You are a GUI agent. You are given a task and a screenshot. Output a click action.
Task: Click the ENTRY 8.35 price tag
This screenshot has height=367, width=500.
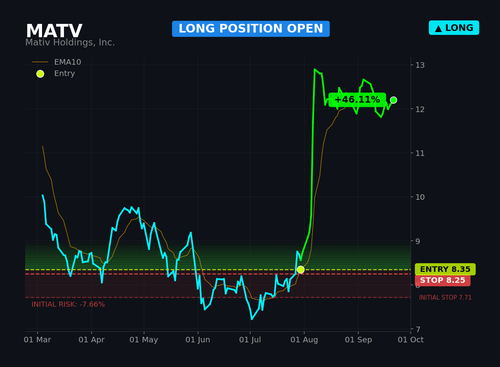point(445,269)
